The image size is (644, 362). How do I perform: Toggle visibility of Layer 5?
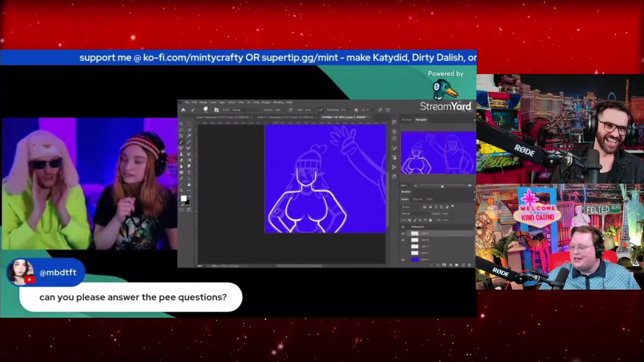tap(403, 233)
